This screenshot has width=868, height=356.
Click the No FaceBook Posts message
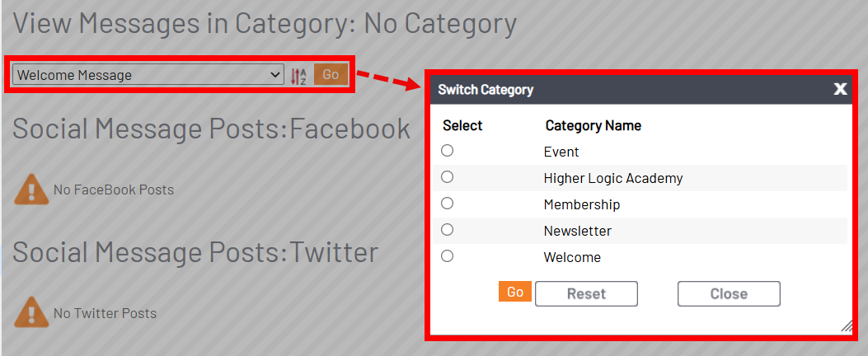click(114, 190)
